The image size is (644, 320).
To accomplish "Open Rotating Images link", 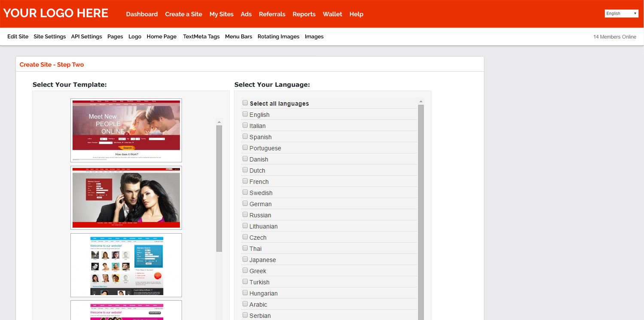I will click(278, 37).
